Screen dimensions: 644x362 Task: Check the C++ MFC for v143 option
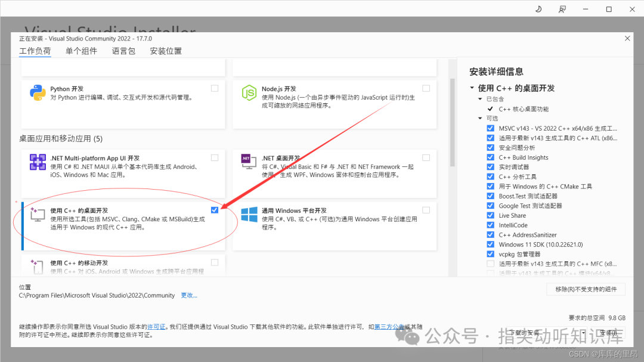[490, 264]
